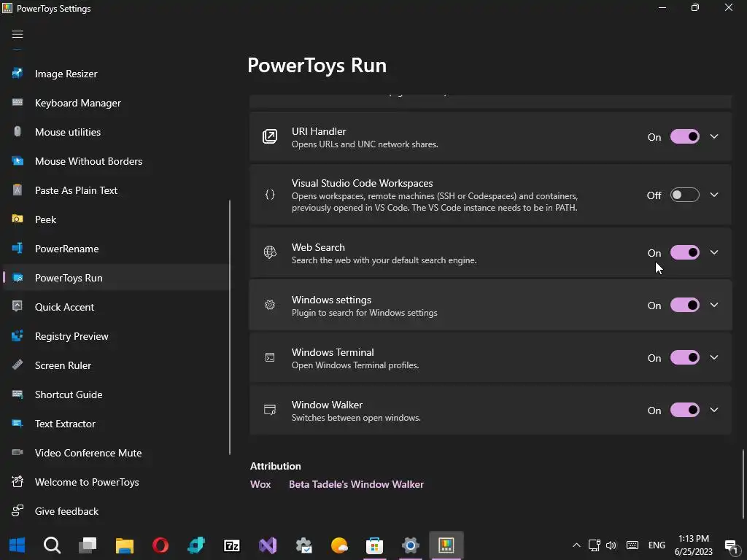Expand the Web Search options chevron
The height and width of the screenshot is (560, 747).
pyautogui.click(x=714, y=252)
